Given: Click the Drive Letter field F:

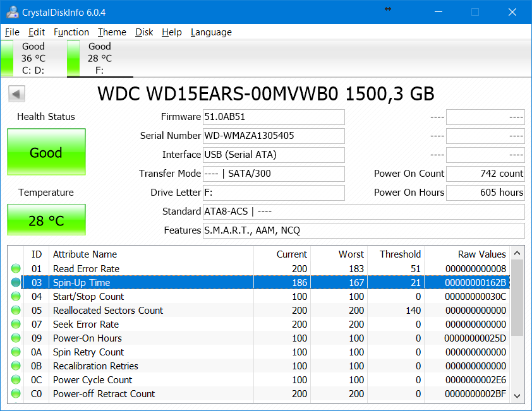Looking at the screenshot, I should pyautogui.click(x=274, y=193).
